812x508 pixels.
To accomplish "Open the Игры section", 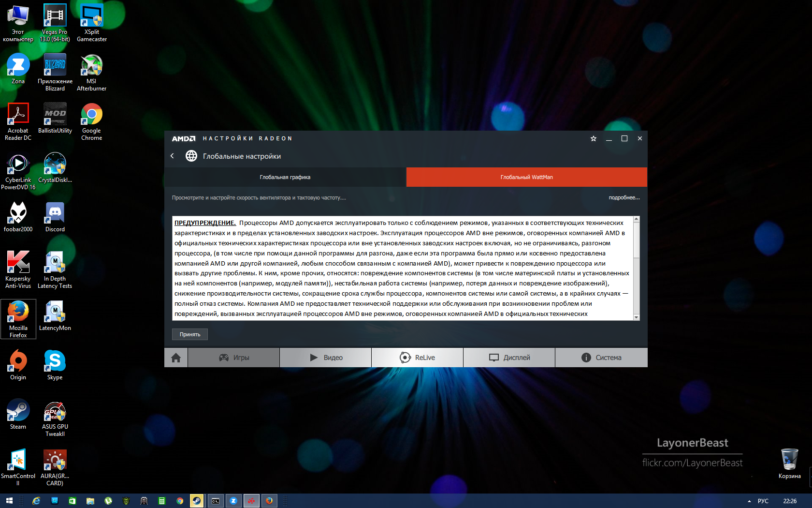I will [x=234, y=358].
